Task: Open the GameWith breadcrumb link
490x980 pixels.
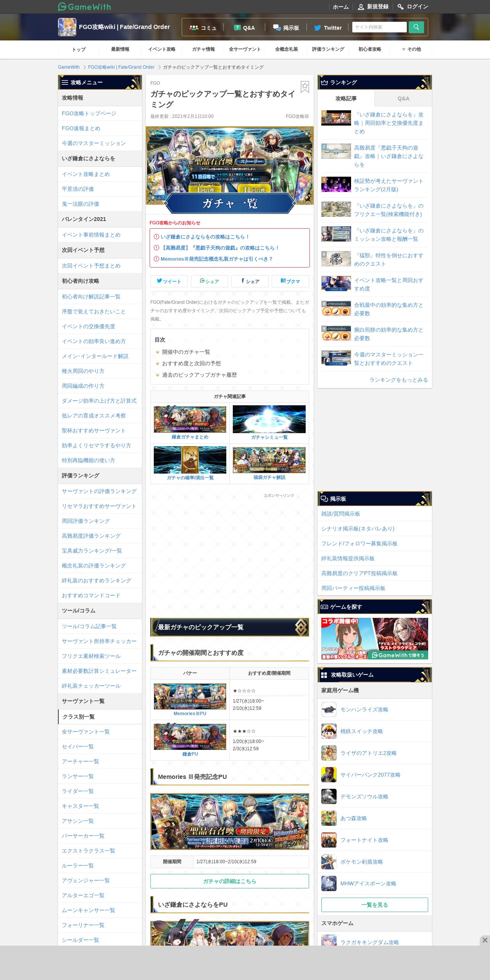Action: (69, 67)
